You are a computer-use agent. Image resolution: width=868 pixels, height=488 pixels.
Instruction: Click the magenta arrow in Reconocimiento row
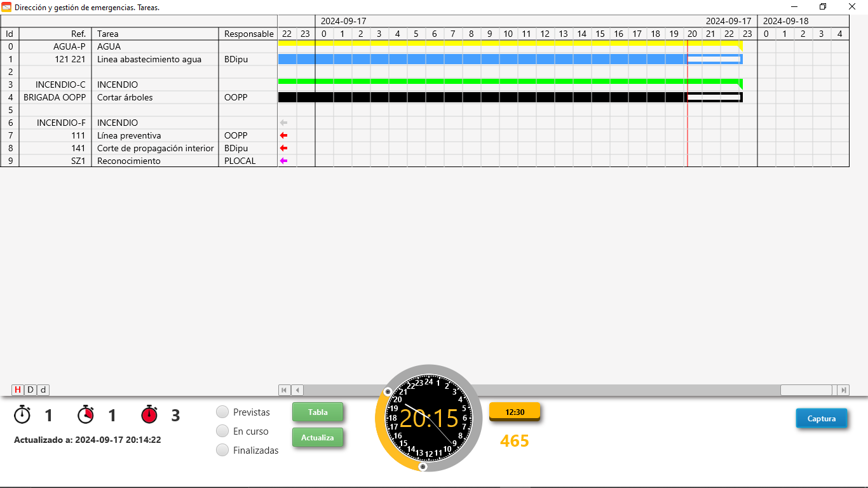283,161
